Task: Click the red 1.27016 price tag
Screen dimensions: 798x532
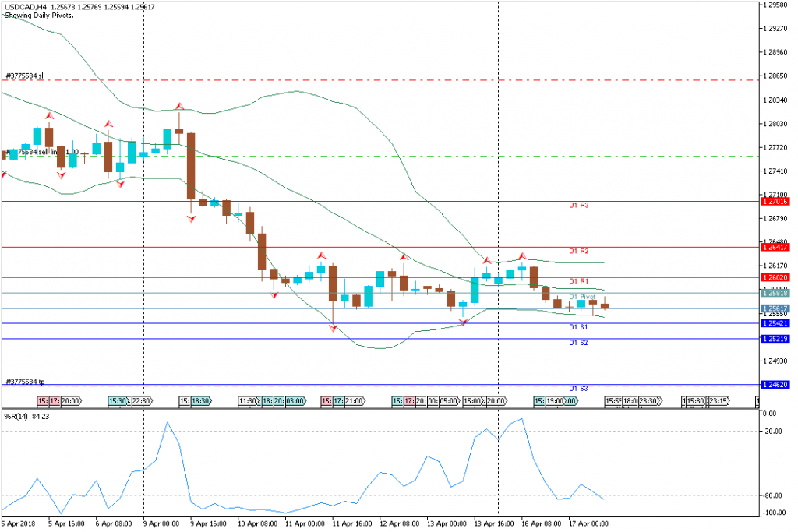Action: pos(775,202)
